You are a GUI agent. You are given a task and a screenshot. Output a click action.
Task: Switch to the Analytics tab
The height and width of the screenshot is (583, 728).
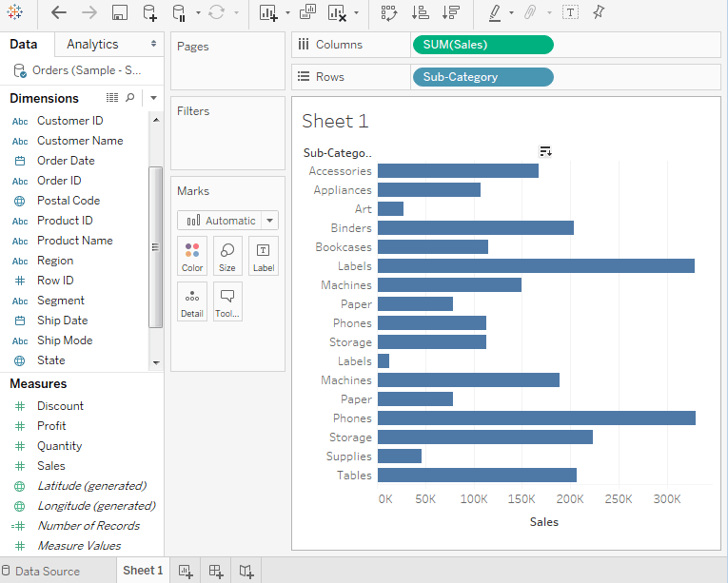(92, 44)
